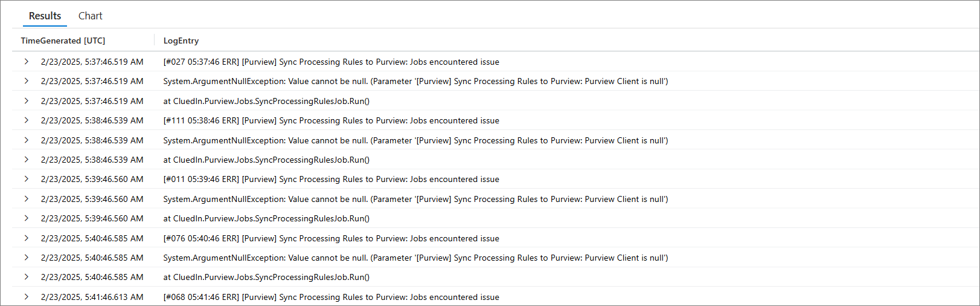Select the System.ArgumentNullException log entry at 5:38:46.539 AM
This screenshot has width=980, height=306.
pyautogui.click(x=415, y=140)
